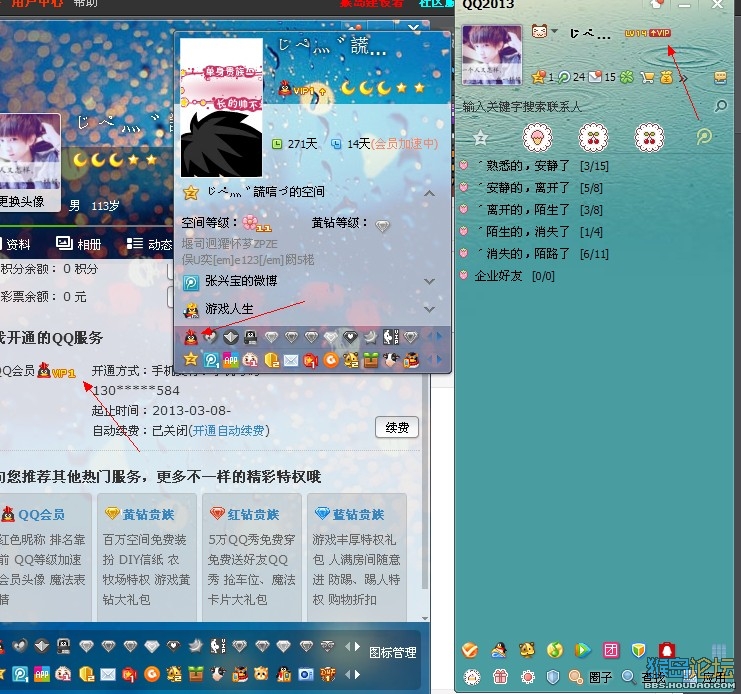741x694 pixels.
Task: Open the 蓝钻贵族 service card title
Action: pos(358,514)
